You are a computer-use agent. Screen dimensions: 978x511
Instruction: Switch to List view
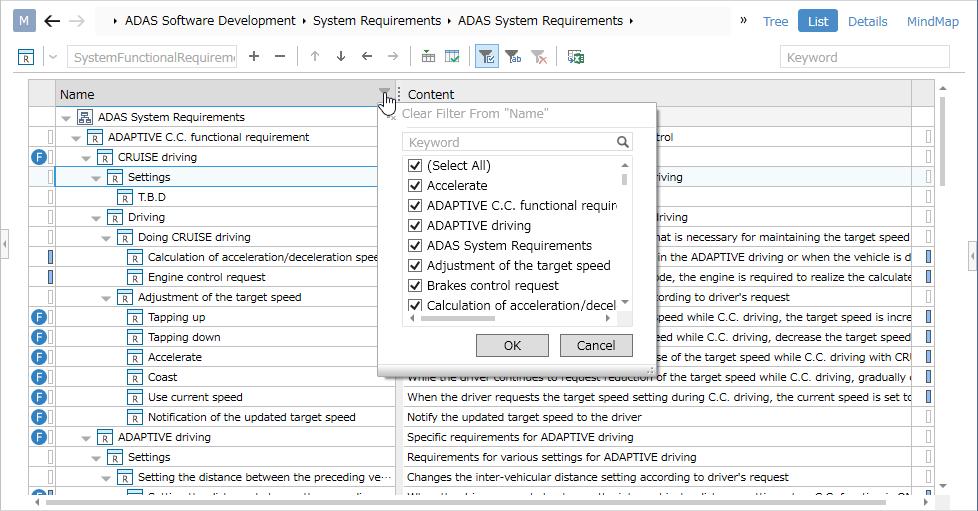click(818, 21)
